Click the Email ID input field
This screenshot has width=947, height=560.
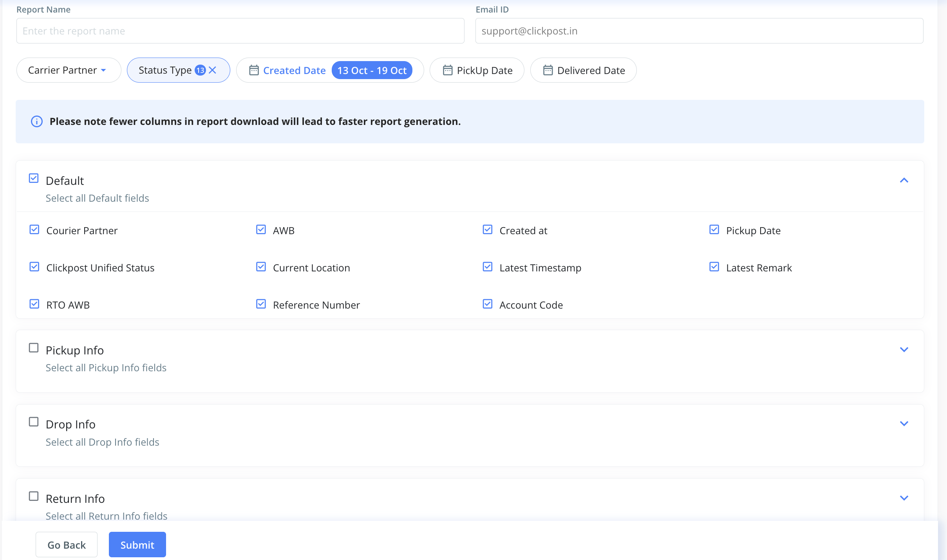click(x=699, y=31)
